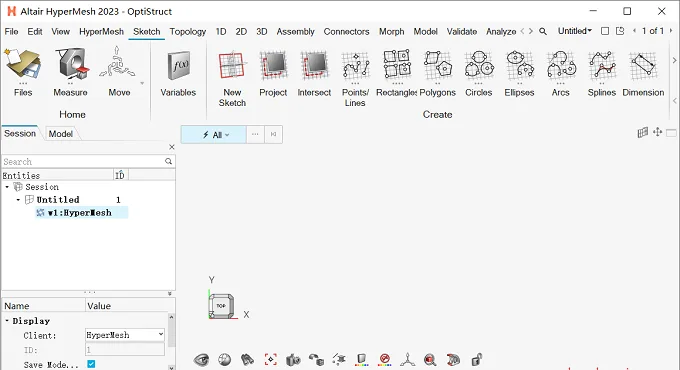Select the Ellipses tool

tap(519, 72)
